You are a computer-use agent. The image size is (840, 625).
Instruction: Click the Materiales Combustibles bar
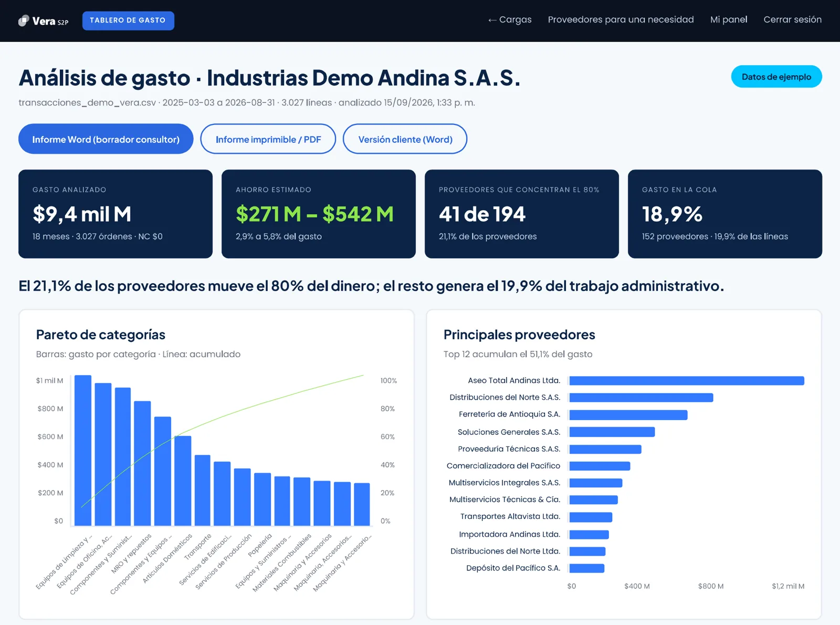pos(302,502)
